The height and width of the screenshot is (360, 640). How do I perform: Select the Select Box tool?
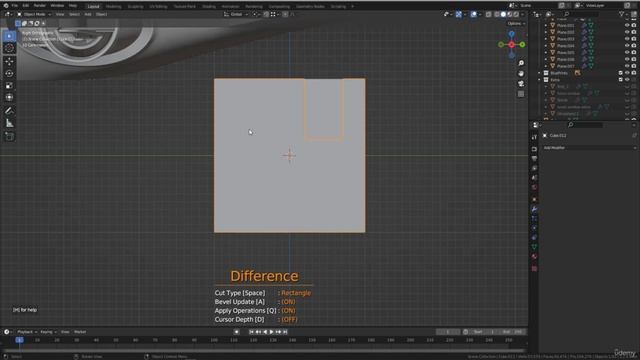coord(9,36)
